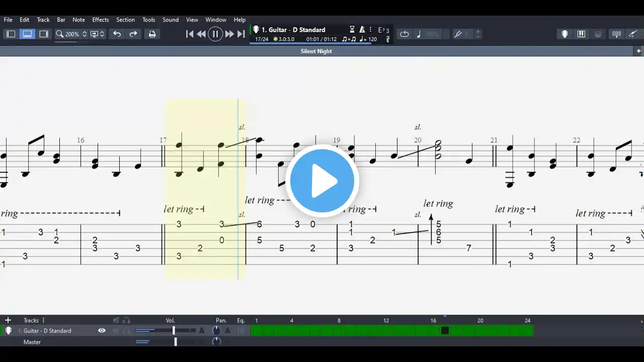Viewport: 644px width, 362px height.
Task: Open the Bar menu
Action: coord(61,20)
